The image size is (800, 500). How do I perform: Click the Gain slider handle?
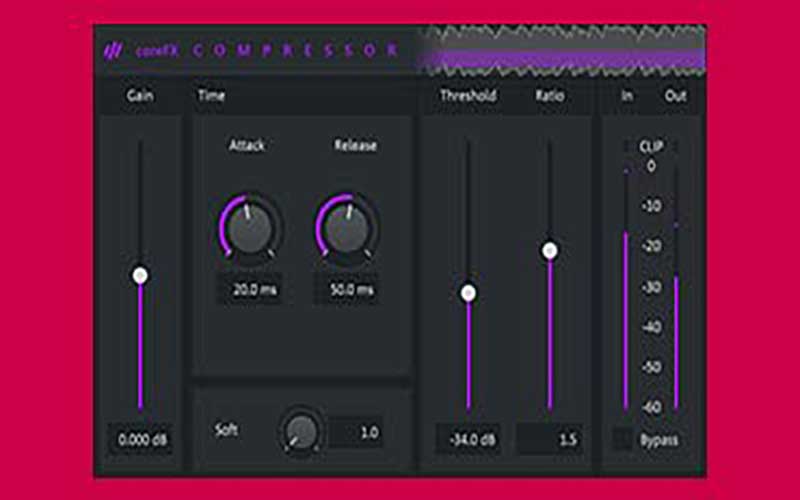(x=140, y=275)
